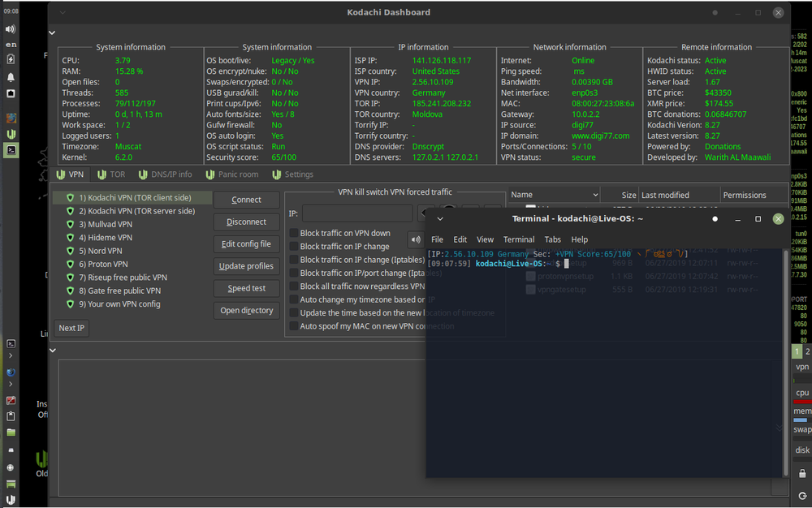Click the power manager battery icon
The width and height of the screenshot is (812, 508).
click(11, 59)
